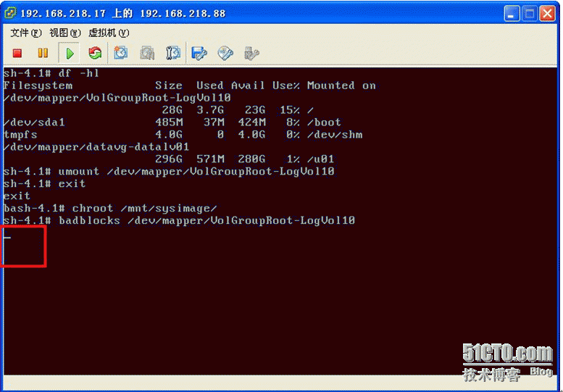Click the '15%' usage value

click(x=289, y=110)
